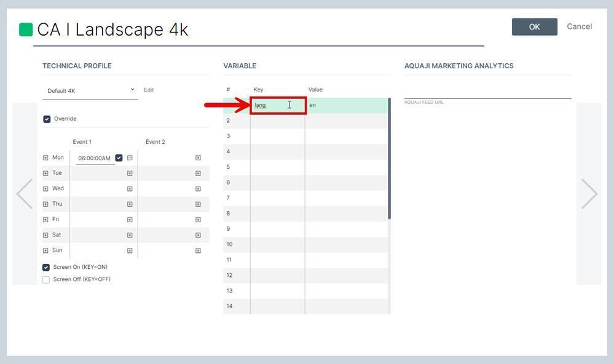
Task: Add Event 2 for Wed
Action: [198, 189]
